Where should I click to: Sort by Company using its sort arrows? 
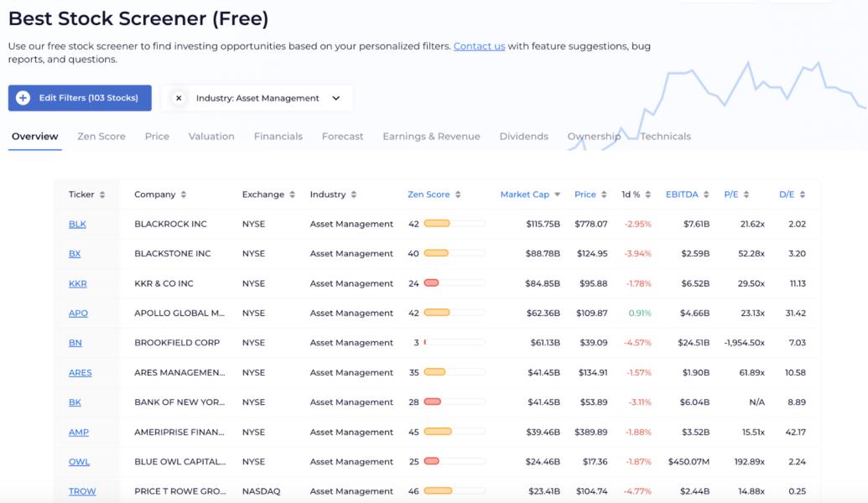(x=183, y=194)
